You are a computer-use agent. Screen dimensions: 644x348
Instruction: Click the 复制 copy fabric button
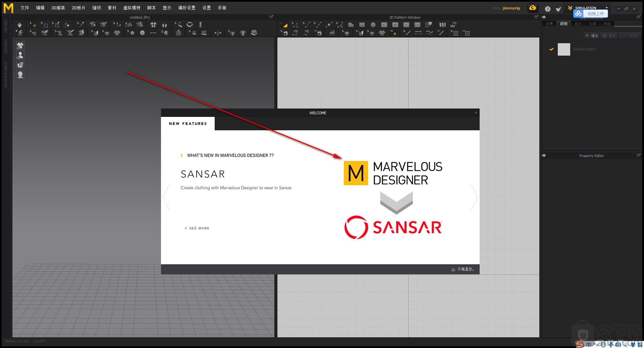pyautogui.click(x=609, y=36)
